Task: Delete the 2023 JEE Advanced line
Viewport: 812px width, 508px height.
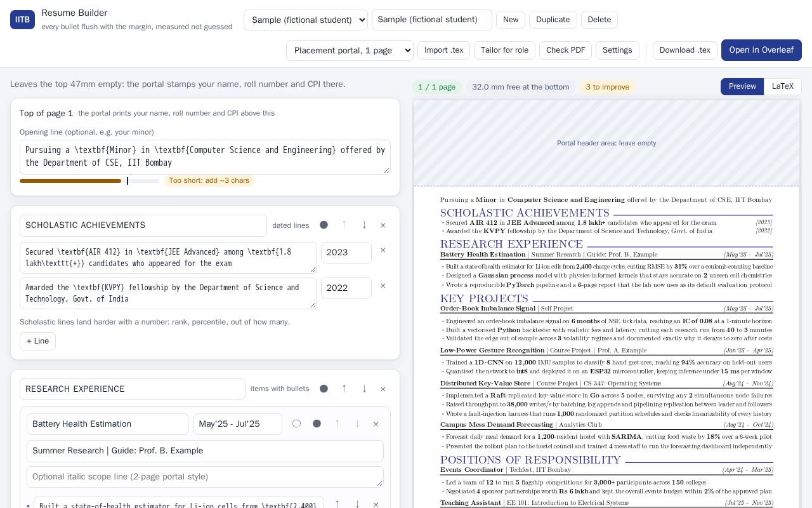Action: pos(383,250)
